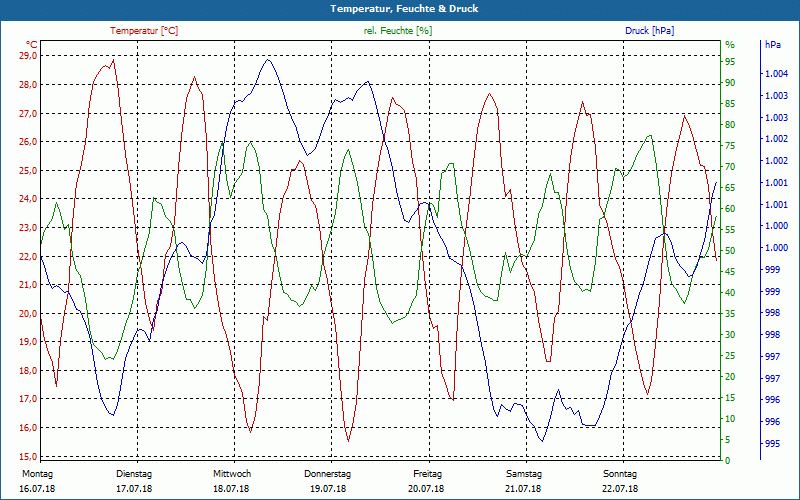
Task: Click the "17,0" temperature axis value
Action: click(x=28, y=399)
